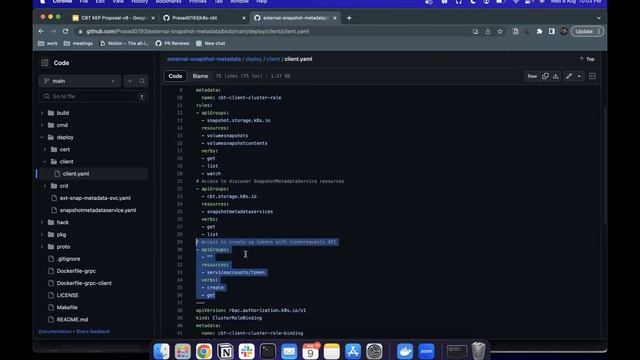Open the Chrome extensions puzzle icon
The height and width of the screenshot is (360, 640).
click(539, 31)
